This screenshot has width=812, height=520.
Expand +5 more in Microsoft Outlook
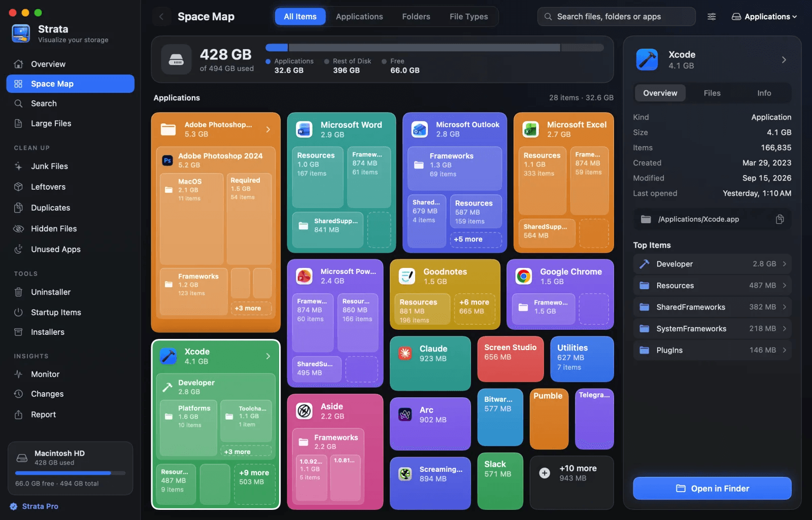point(476,239)
